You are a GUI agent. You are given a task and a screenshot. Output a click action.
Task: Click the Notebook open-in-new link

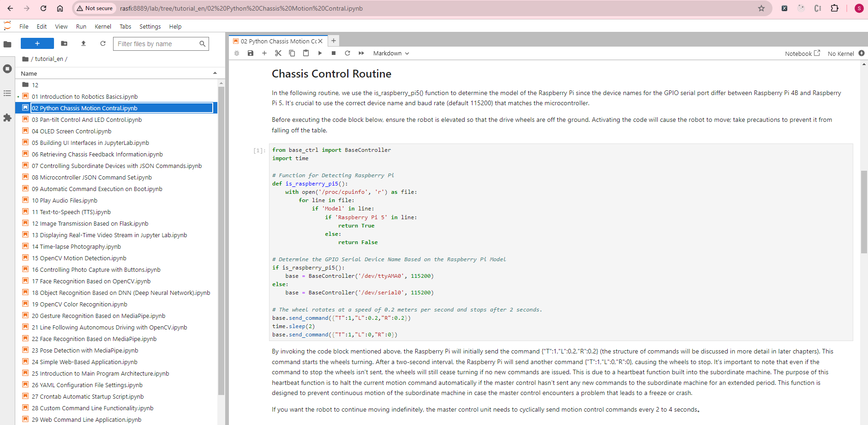[802, 54]
